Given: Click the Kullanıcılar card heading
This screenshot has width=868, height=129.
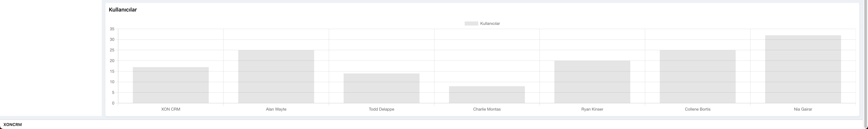Looking at the screenshot, I should click(x=123, y=10).
